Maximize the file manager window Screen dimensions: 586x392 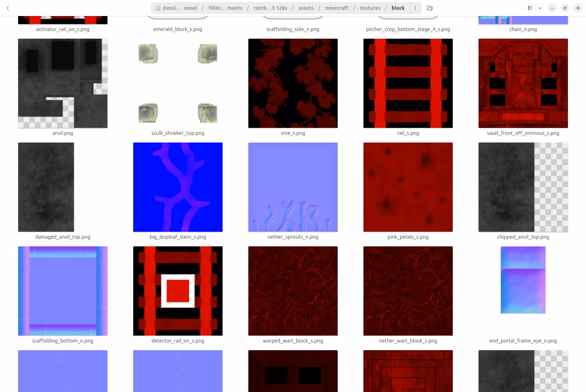pyautogui.click(x=565, y=8)
